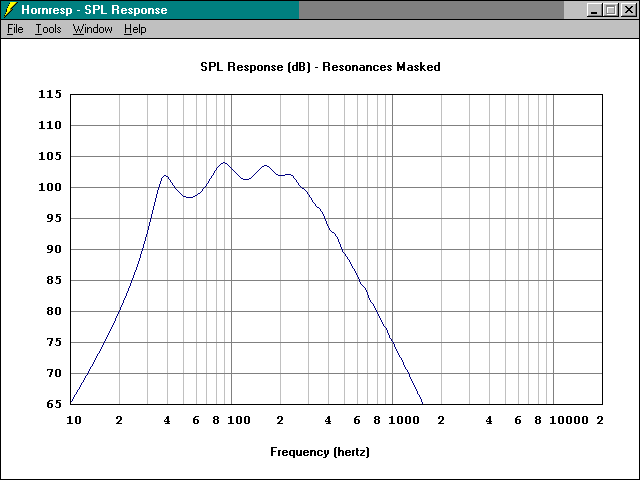The width and height of the screenshot is (640, 480).
Task: Click the 'Frequency (hertz)' axis label
Action: (x=320, y=452)
